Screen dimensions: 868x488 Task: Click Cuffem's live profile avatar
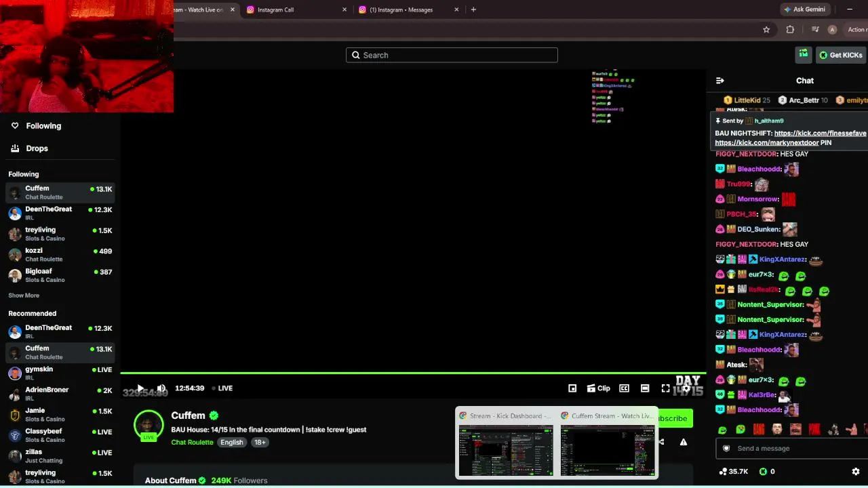pyautogui.click(x=149, y=426)
